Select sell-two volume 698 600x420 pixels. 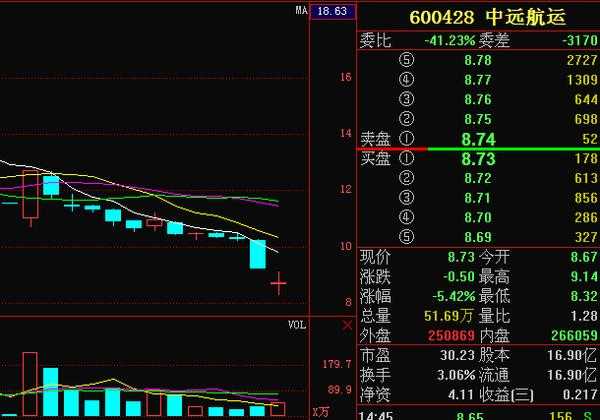coord(586,119)
